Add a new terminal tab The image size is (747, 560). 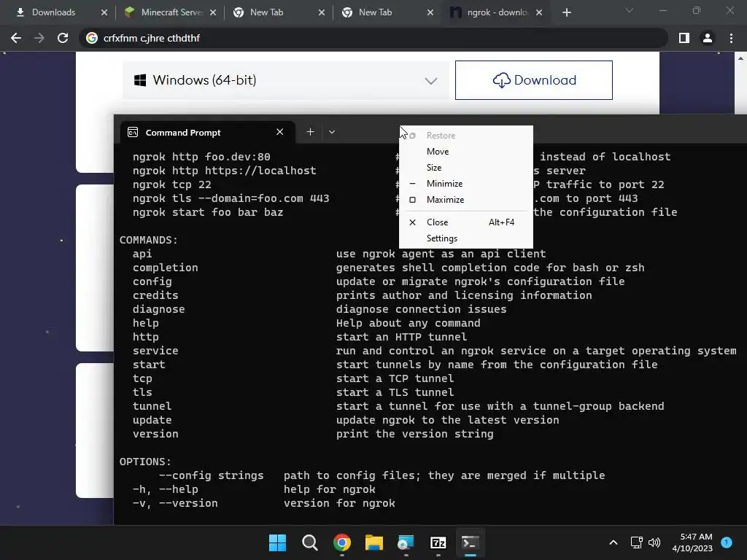pyautogui.click(x=310, y=132)
